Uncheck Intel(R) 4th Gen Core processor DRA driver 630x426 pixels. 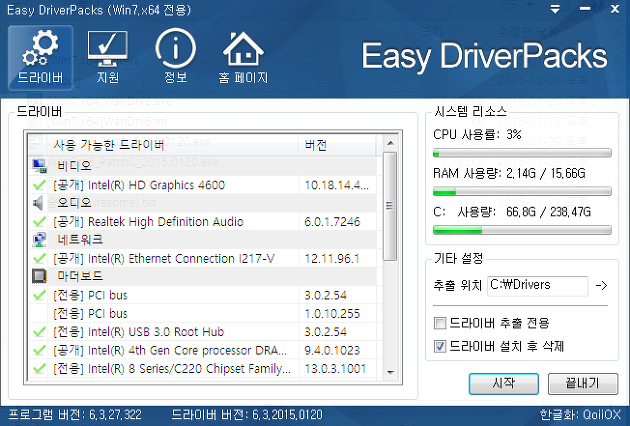click(39, 350)
